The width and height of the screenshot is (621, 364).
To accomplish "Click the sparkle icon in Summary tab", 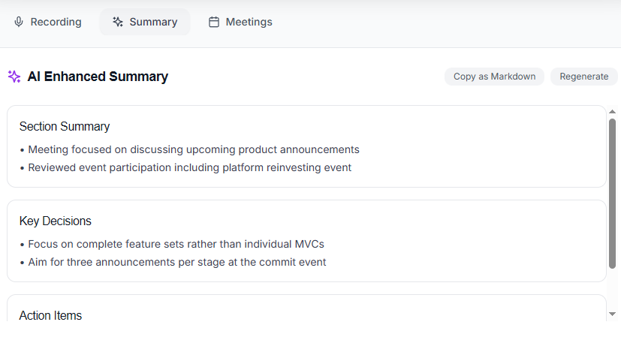I will pyautogui.click(x=118, y=23).
